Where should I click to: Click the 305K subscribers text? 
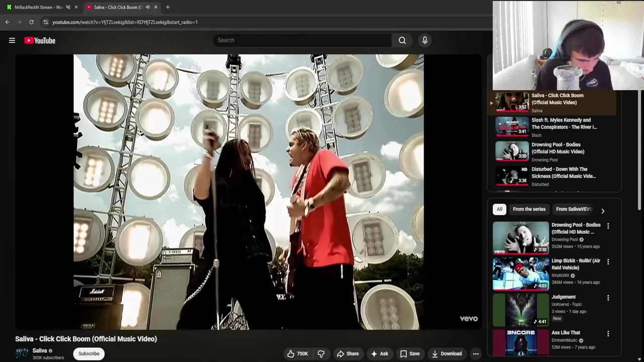coord(48,358)
